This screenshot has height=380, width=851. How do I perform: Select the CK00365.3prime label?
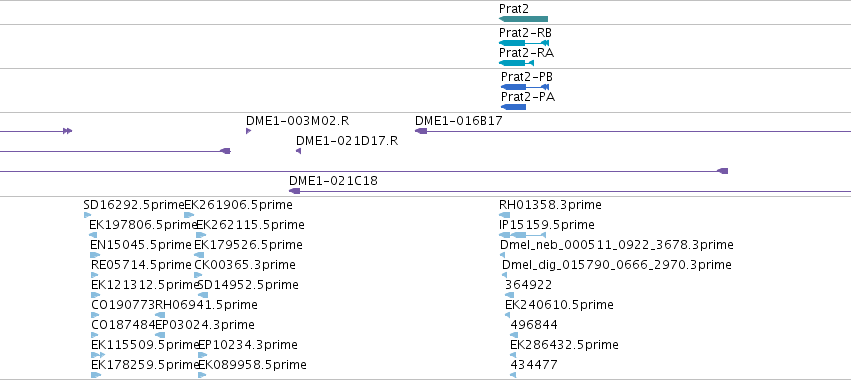click(245, 265)
